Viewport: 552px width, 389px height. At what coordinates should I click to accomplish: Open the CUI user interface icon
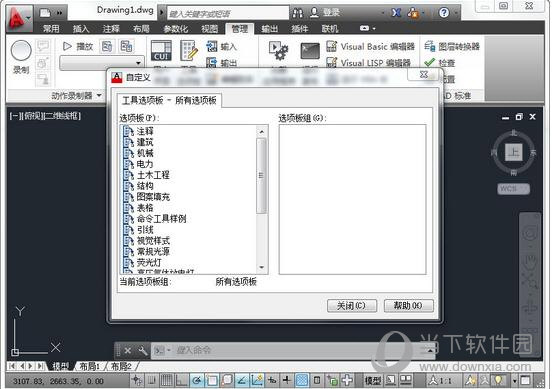161,50
